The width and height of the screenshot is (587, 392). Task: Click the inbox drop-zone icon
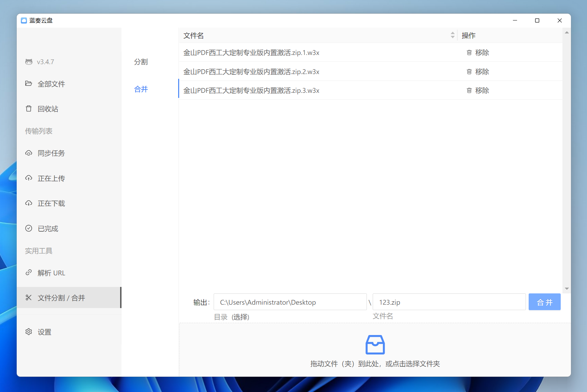[375, 345]
